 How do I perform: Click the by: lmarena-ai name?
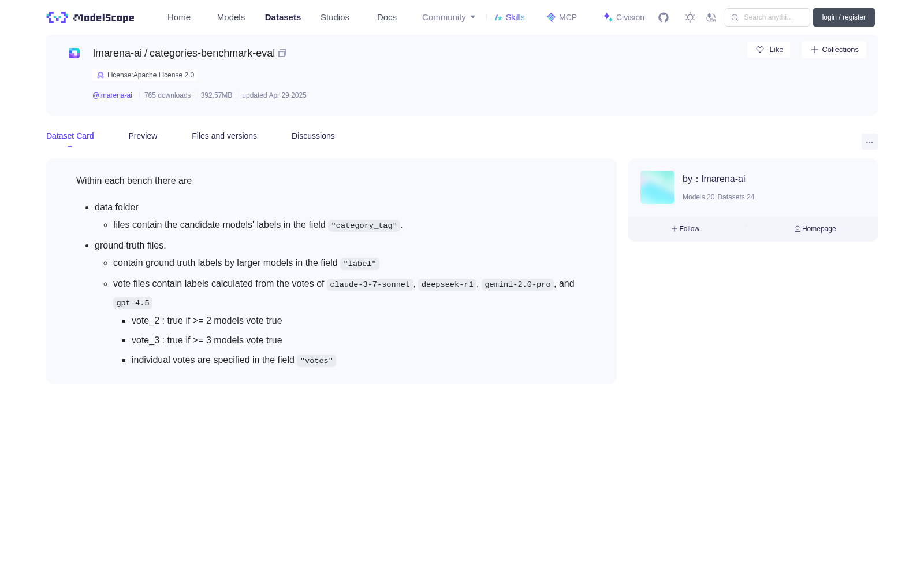tap(714, 179)
